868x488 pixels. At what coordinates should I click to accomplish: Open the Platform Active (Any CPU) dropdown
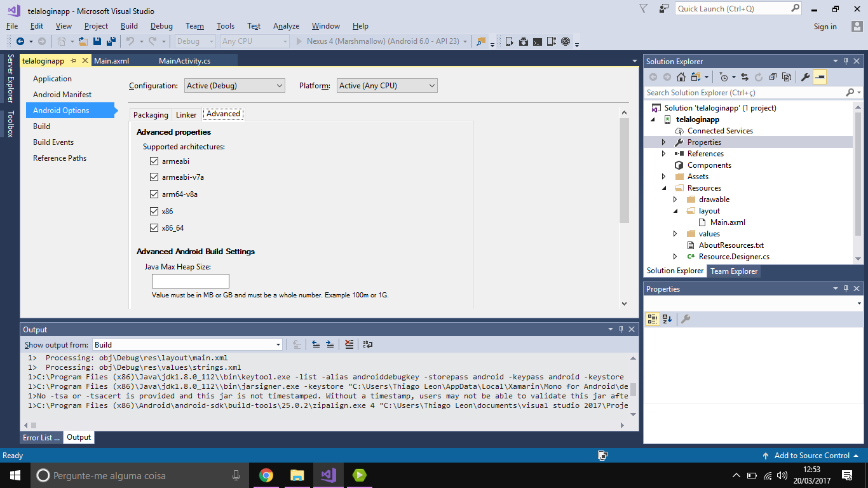[387, 86]
